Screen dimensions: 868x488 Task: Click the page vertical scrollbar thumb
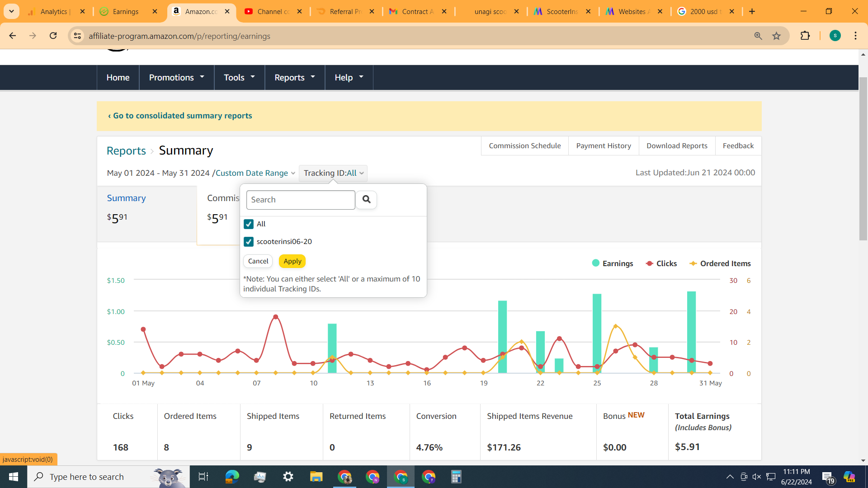[863, 158]
